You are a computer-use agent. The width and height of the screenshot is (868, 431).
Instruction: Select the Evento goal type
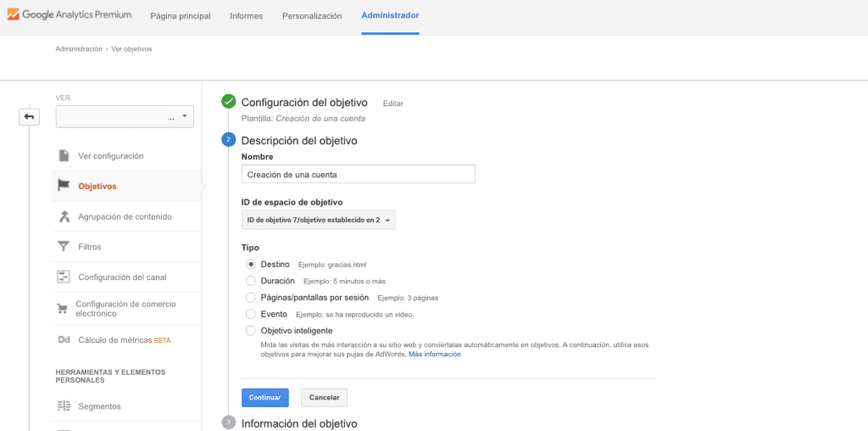pos(251,314)
